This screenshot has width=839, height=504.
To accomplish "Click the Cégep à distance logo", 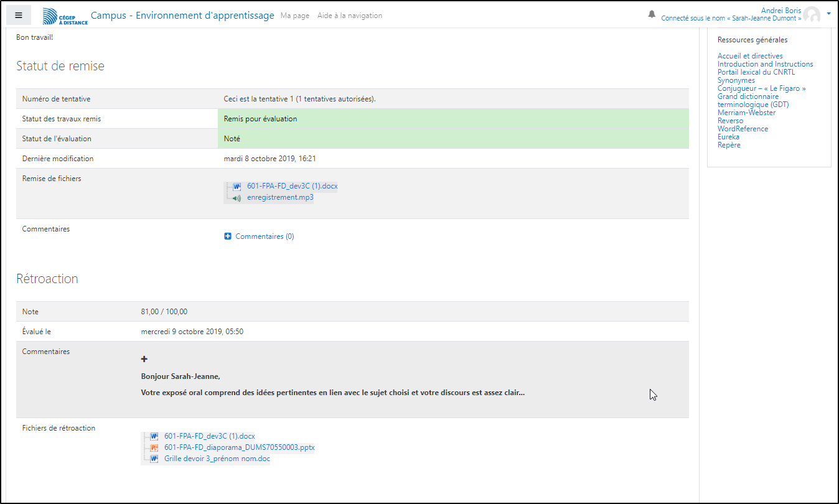I will 65,16.
